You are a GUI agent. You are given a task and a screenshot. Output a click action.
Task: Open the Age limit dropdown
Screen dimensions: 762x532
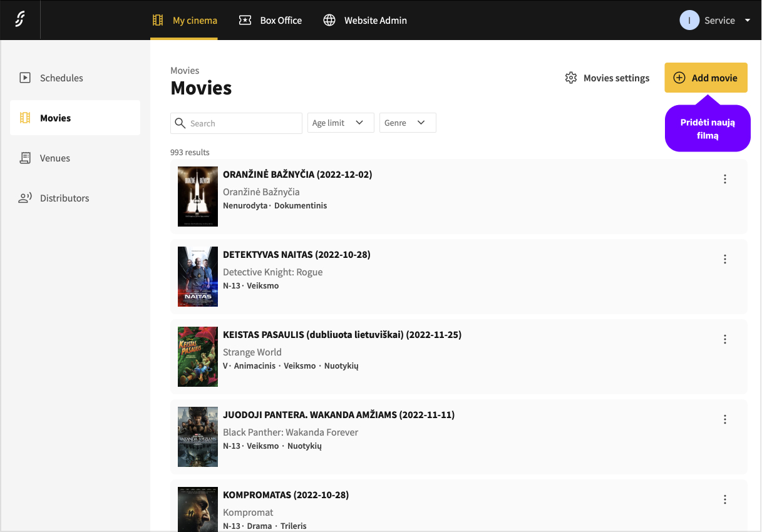click(341, 123)
